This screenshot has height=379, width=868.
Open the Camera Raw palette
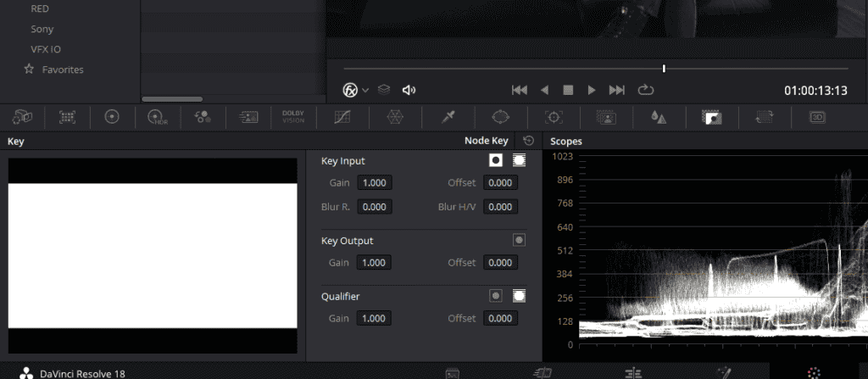(x=22, y=117)
